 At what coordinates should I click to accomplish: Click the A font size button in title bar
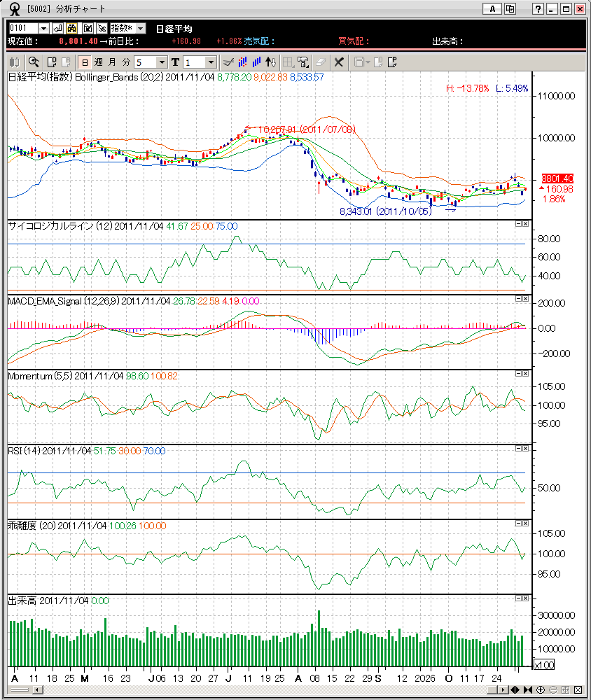pos(493,8)
